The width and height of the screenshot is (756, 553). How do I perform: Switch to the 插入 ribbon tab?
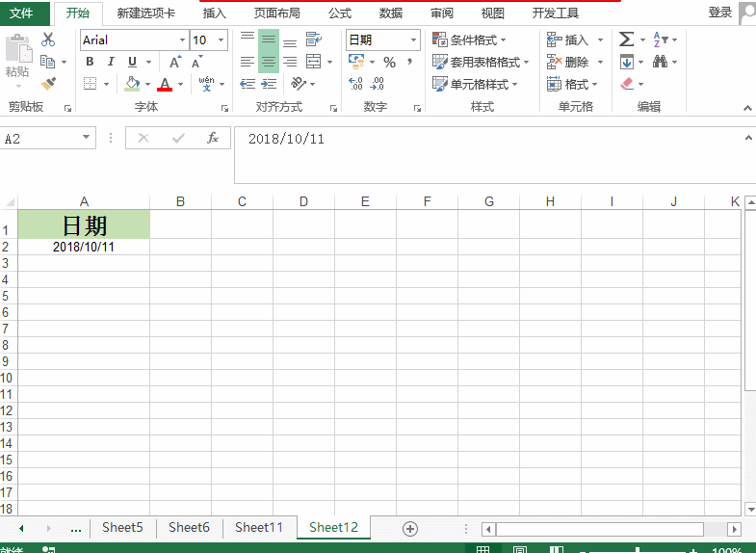pos(215,13)
